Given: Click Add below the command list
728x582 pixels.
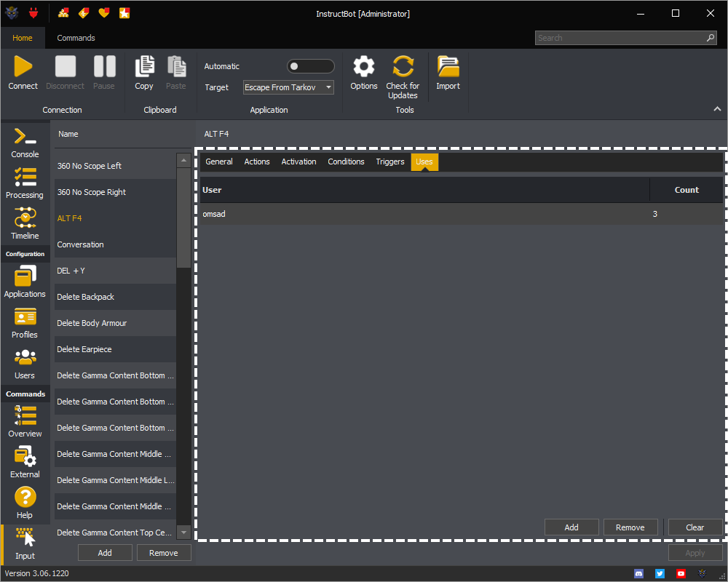Looking at the screenshot, I should tap(105, 553).
